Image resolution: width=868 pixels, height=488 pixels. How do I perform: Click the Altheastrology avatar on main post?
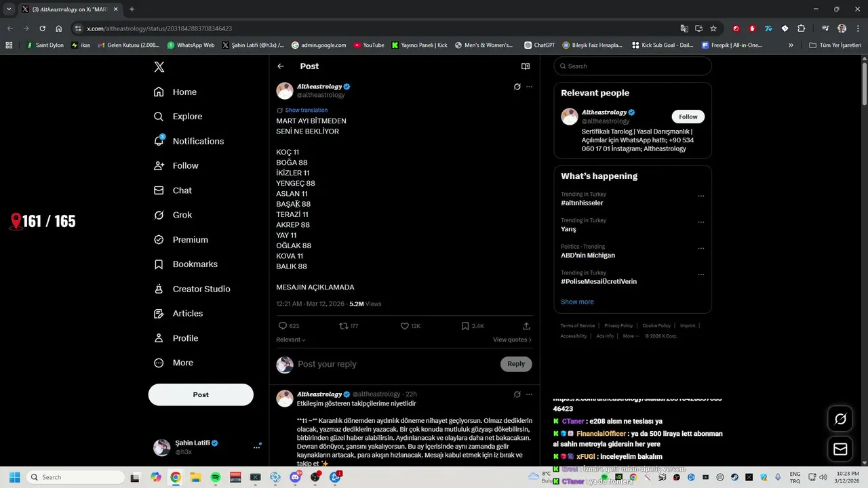[x=285, y=91]
